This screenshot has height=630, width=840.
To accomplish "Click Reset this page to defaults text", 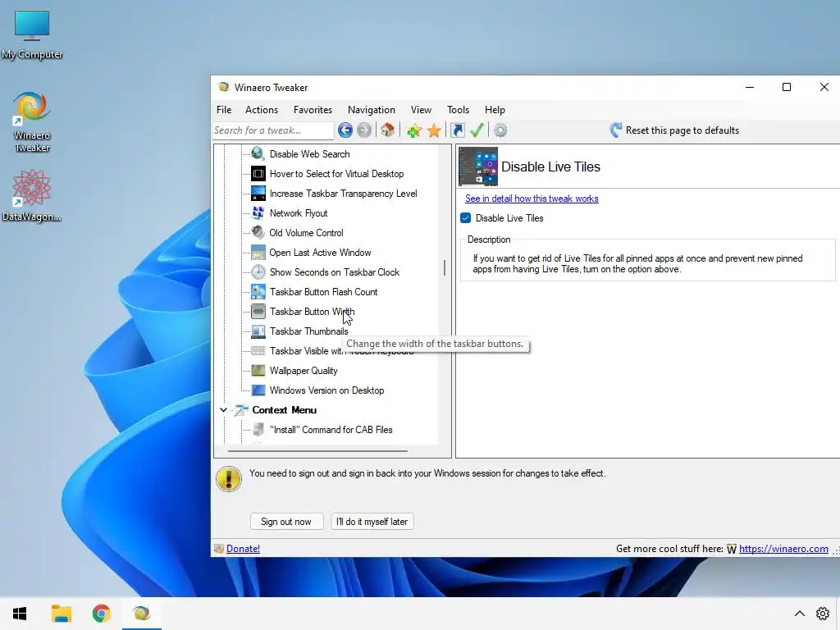I will point(682,130).
